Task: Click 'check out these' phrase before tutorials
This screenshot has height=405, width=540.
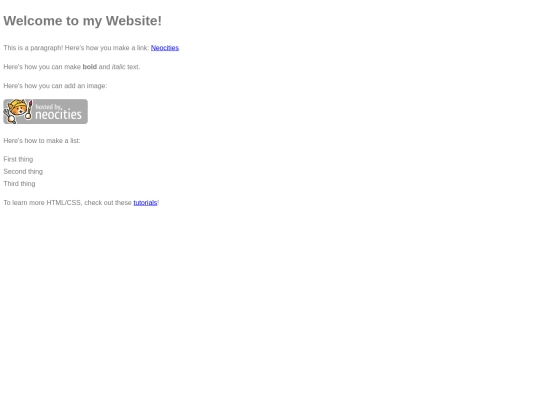Action: pos(108,202)
